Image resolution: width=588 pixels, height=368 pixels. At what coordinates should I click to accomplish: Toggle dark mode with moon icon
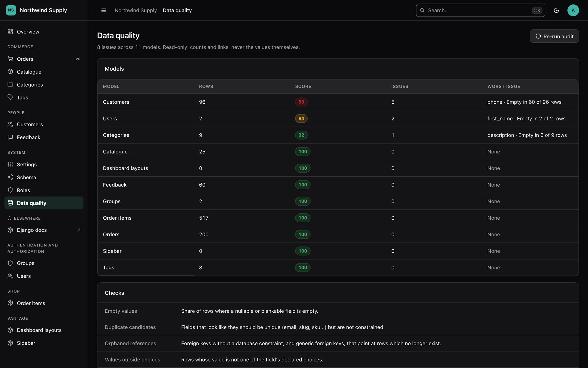(556, 10)
